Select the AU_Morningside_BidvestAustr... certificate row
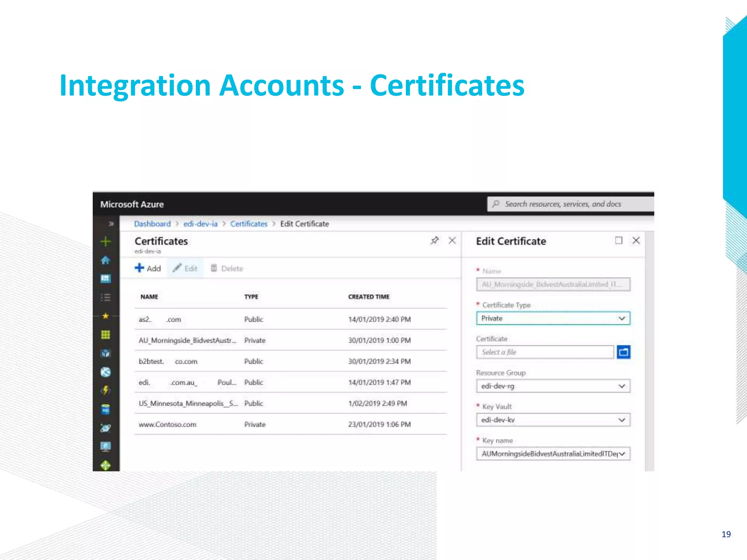Image resolution: width=747 pixels, height=560 pixels. (291, 341)
